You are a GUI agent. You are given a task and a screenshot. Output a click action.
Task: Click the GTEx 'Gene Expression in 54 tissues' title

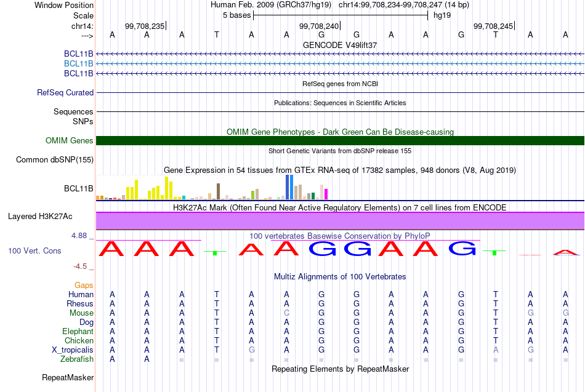coord(340,170)
